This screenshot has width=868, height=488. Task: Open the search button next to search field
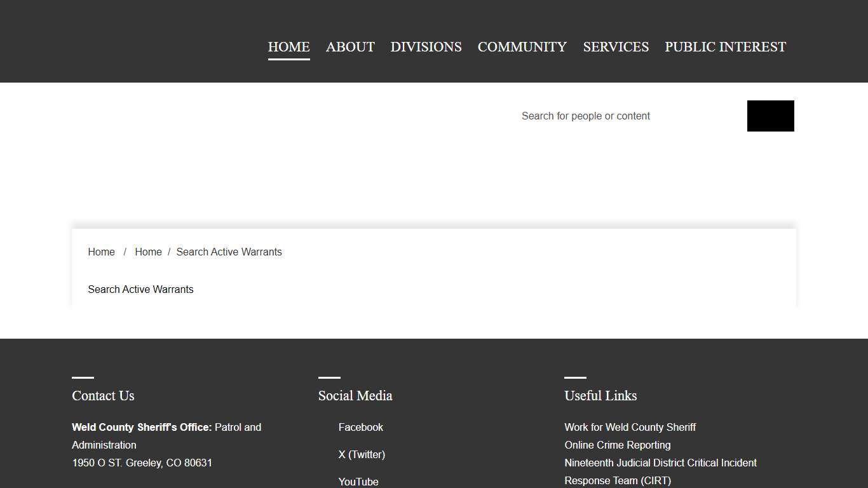(x=770, y=116)
